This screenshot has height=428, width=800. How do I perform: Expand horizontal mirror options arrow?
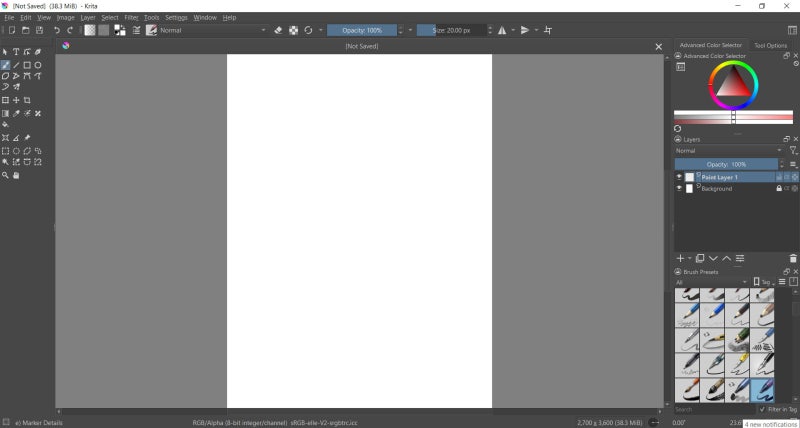pyautogui.click(x=513, y=31)
